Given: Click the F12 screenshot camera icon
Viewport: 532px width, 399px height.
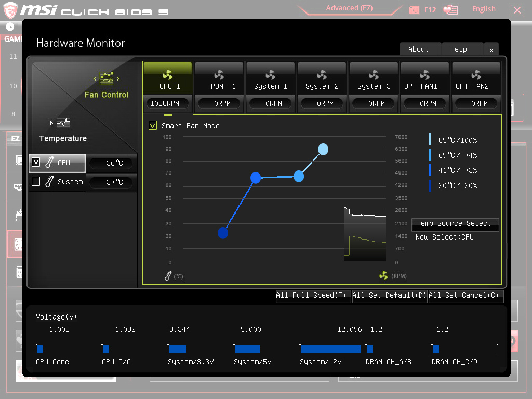Looking at the screenshot, I should click(x=414, y=10).
